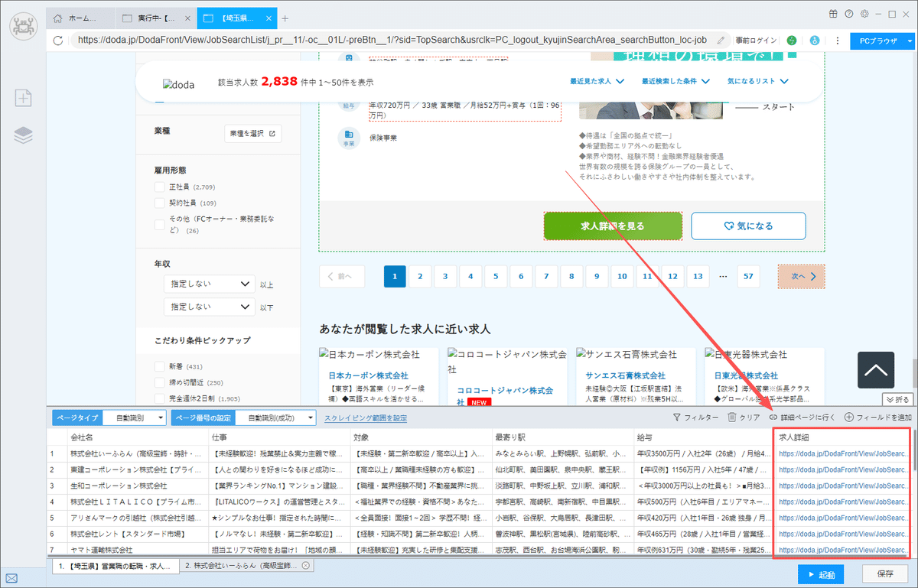This screenshot has height=588, width=918.
Task: Click the Filter funnel option
Action: pyautogui.click(x=695, y=417)
